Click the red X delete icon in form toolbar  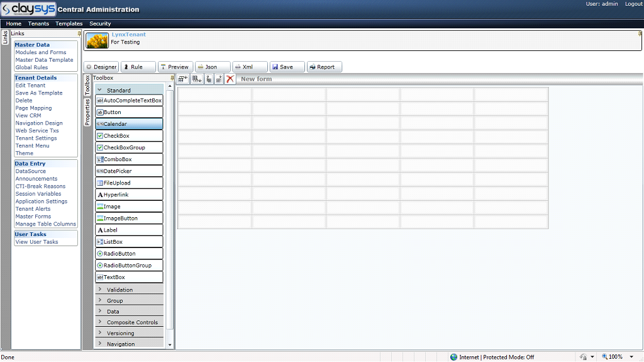(x=230, y=79)
